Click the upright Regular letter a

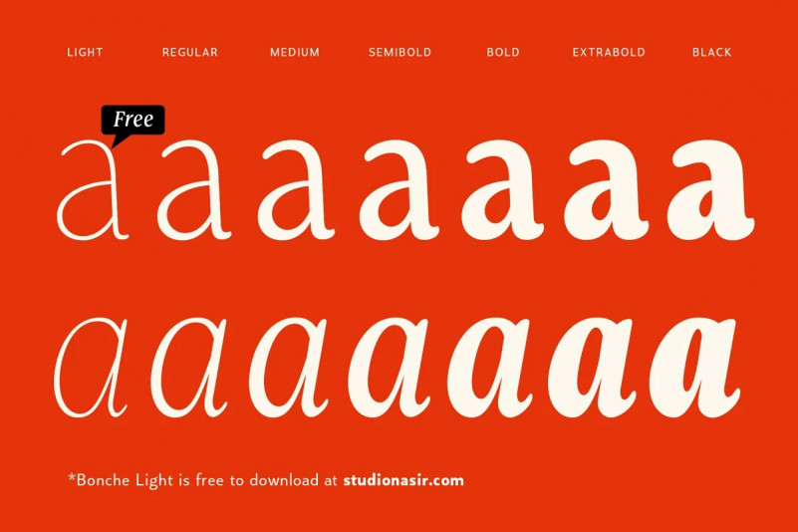pos(194,190)
